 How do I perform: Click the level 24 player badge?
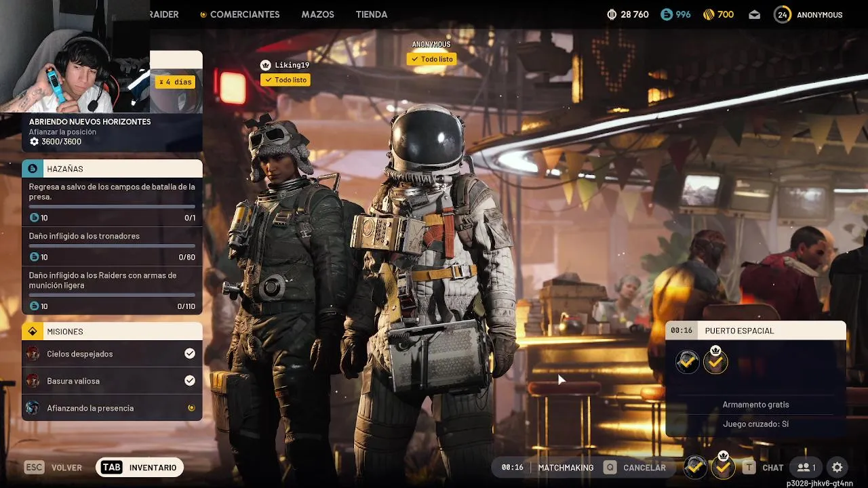[x=783, y=14]
